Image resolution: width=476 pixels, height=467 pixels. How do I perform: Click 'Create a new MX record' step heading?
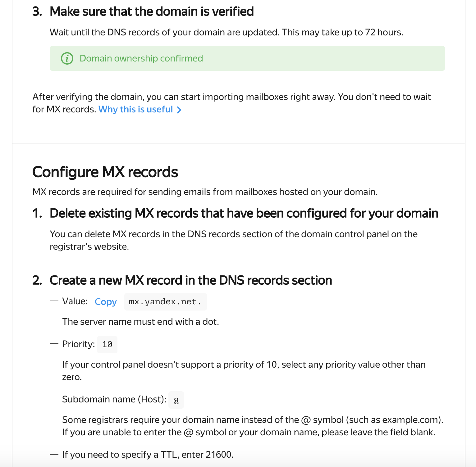click(190, 280)
